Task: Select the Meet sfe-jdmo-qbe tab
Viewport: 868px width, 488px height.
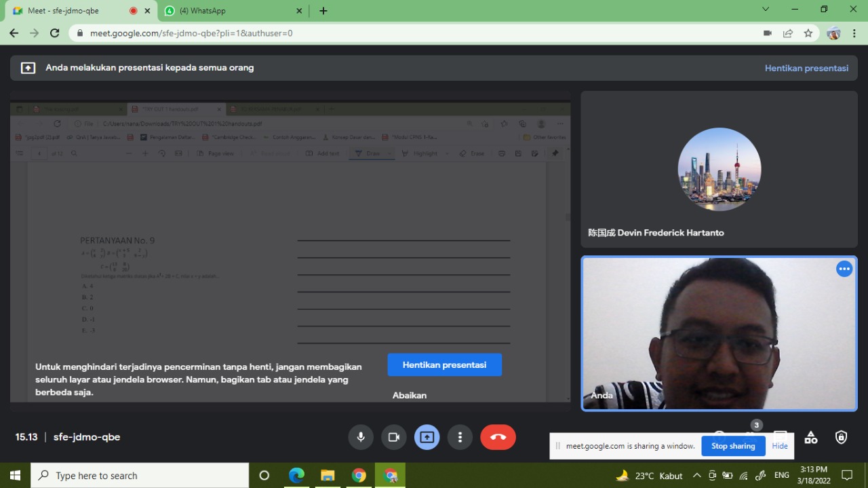Action: click(75, 11)
